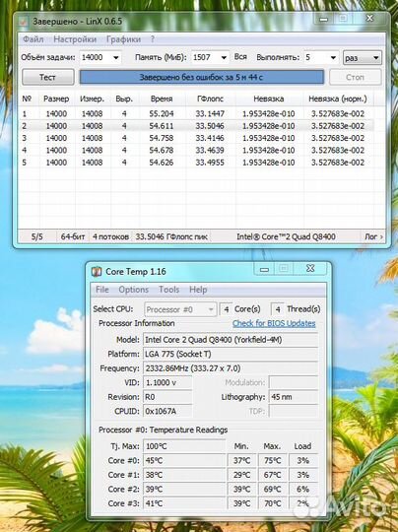Click the Измер. column header
Image resolution: width=398 pixels, height=532 pixels.
pos(92,100)
